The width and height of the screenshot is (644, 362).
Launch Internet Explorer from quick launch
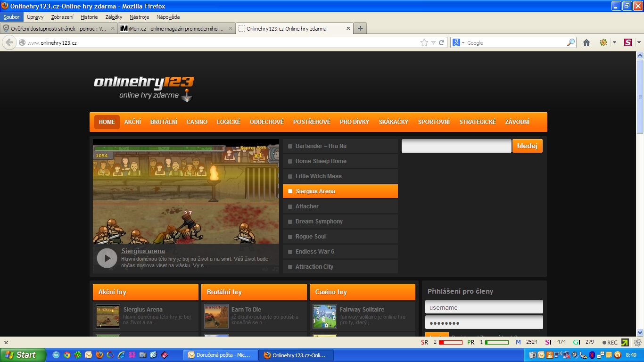pyautogui.click(x=121, y=355)
